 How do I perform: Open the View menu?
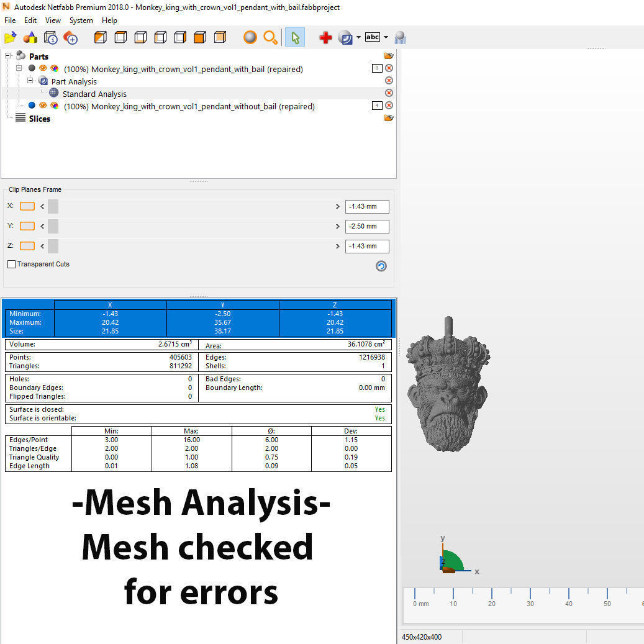coord(53,20)
